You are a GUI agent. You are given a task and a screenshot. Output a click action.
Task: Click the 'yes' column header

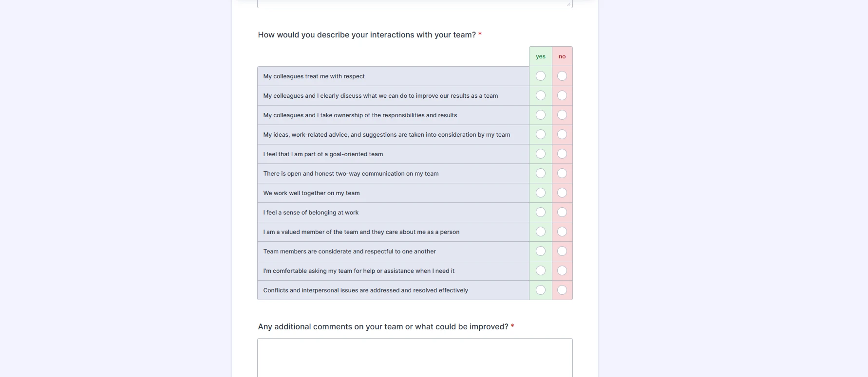pyautogui.click(x=540, y=56)
